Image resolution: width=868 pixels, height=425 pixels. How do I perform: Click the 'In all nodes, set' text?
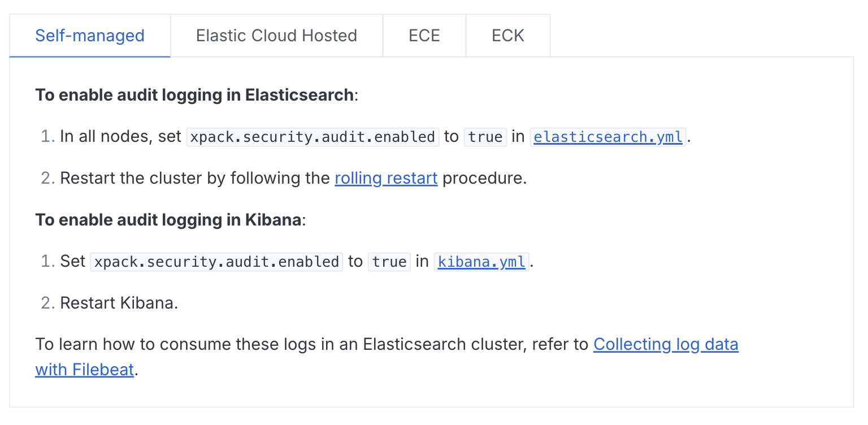point(120,137)
